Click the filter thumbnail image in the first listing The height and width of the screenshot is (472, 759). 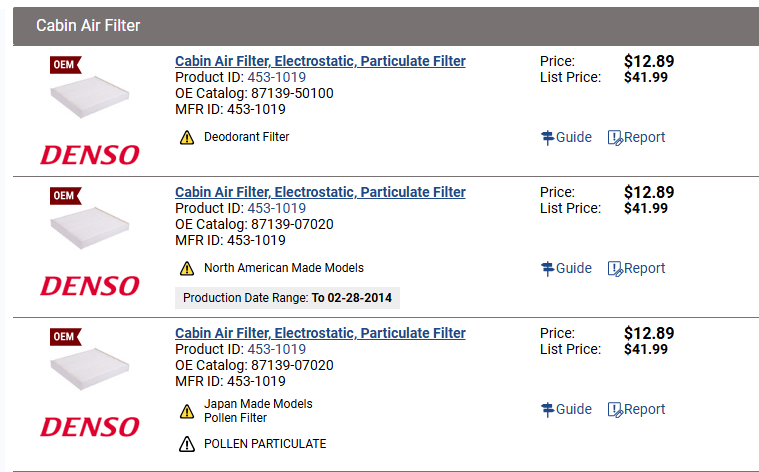(x=90, y=98)
